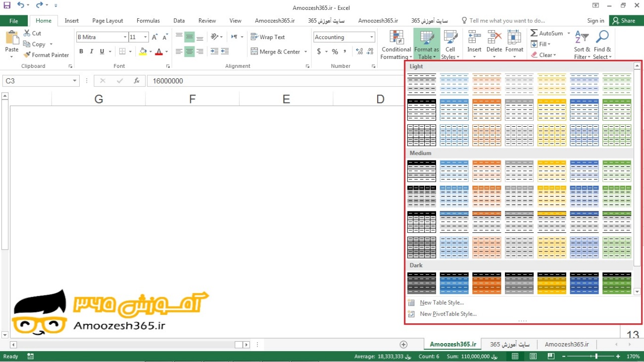Open the Sort & Filter menu
Image resolution: width=644 pixels, height=362 pixels.
[x=582, y=45]
